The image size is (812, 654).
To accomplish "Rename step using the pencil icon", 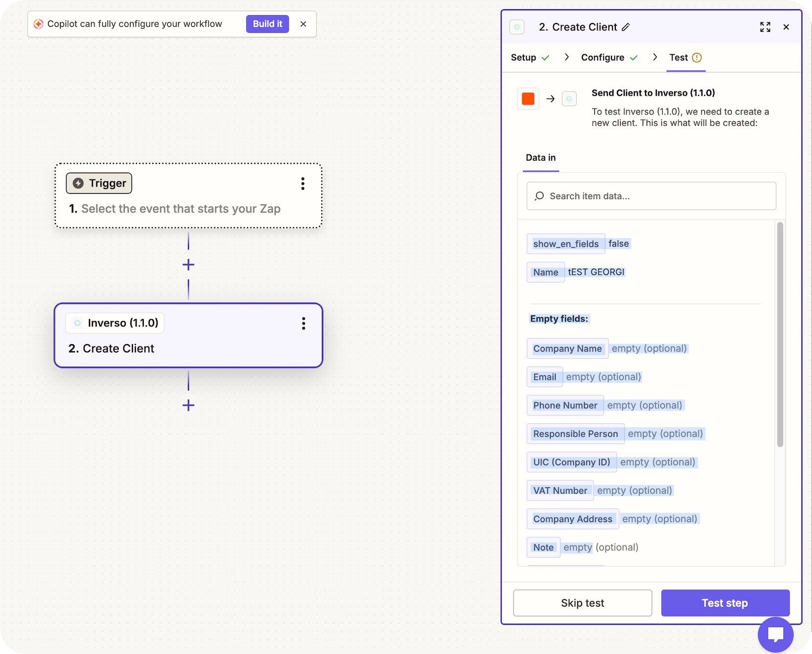I will pyautogui.click(x=626, y=27).
